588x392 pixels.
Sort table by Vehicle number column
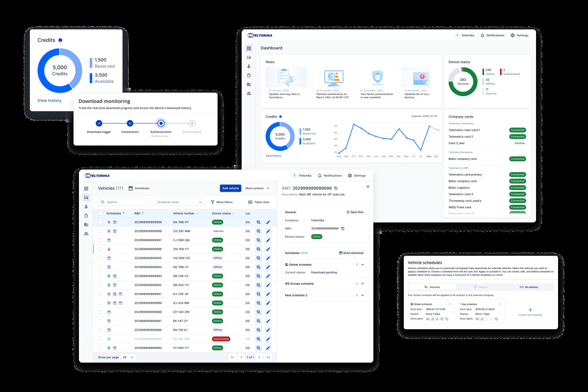[x=185, y=213]
